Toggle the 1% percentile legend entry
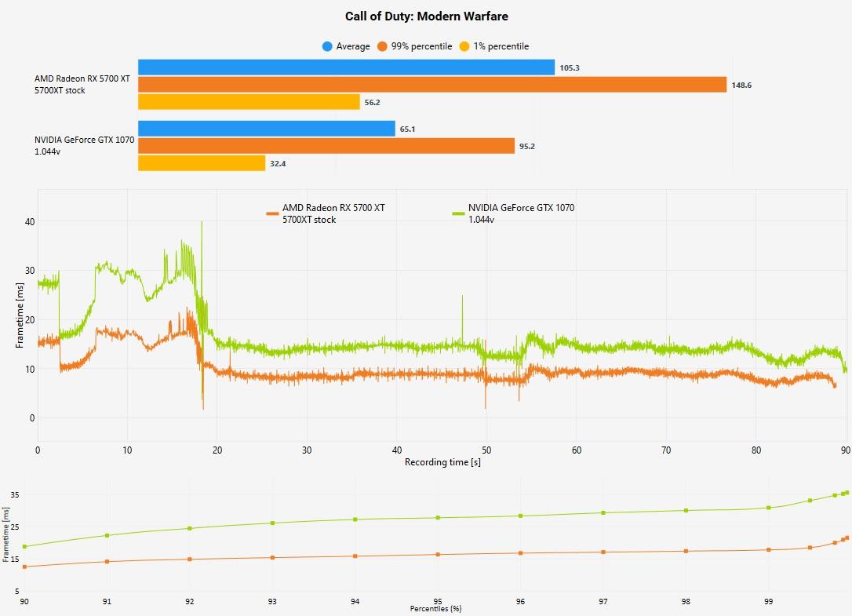852x616 pixels. pos(494,46)
